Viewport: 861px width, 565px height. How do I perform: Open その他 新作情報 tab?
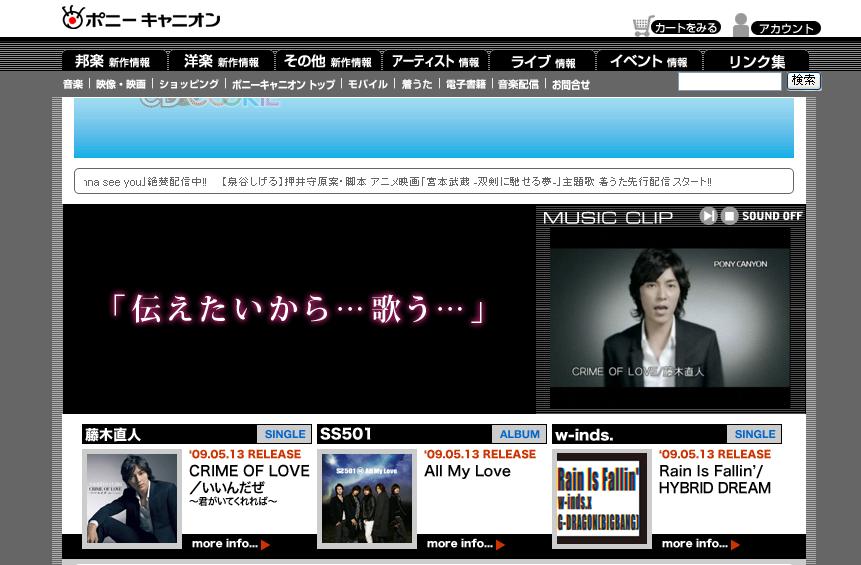click(x=328, y=61)
